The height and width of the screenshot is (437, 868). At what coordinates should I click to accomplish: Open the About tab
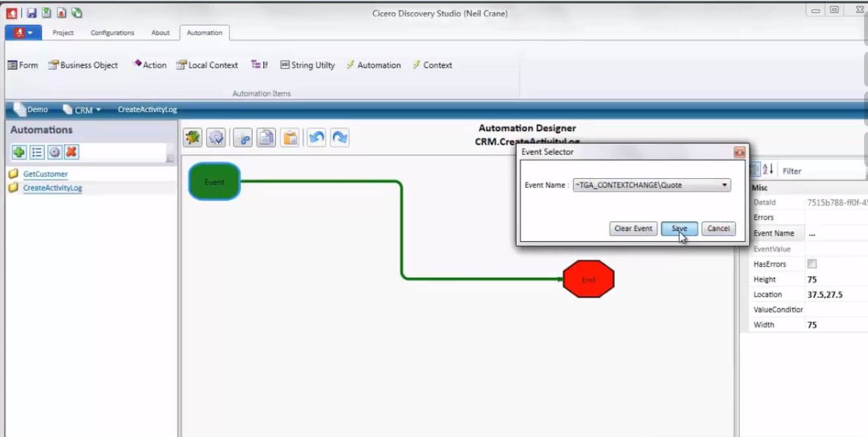tap(160, 33)
